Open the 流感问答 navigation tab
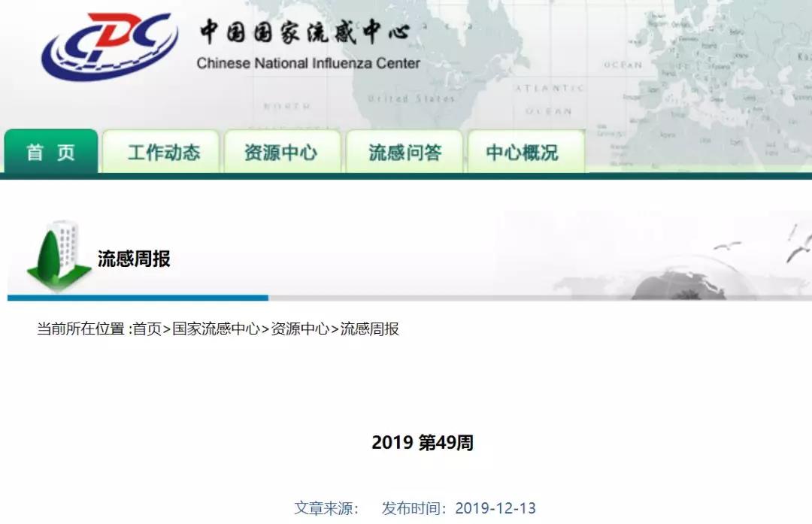812x524 pixels. pyautogui.click(x=404, y=153)
